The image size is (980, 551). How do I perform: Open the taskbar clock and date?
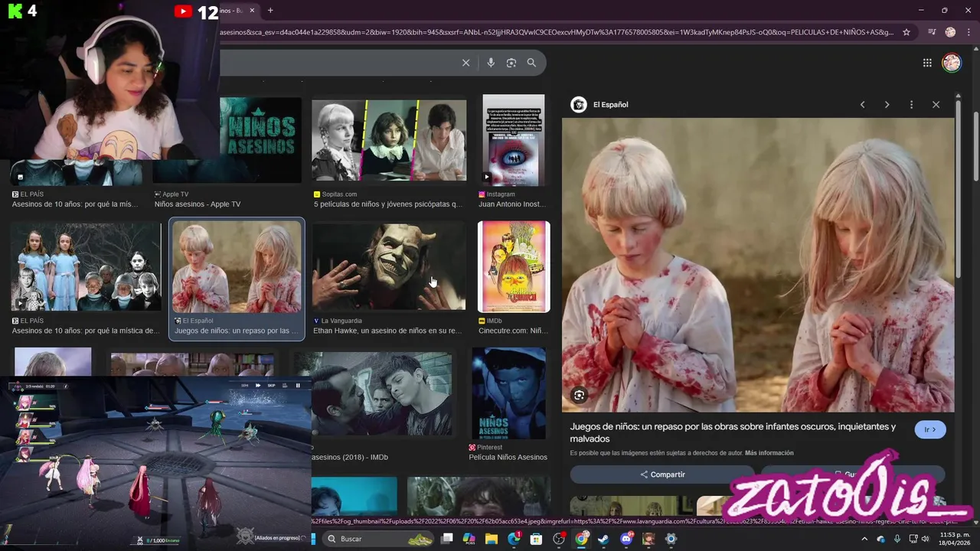[x=955, y=539]
